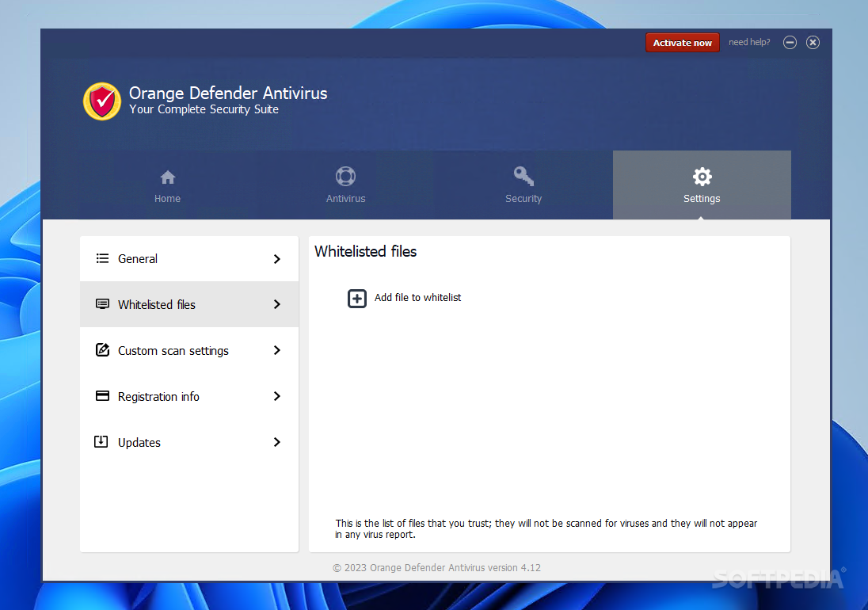Expand General using its chevron arrow
Viewport: 868px width, 610px height.
tap(276, 259)
